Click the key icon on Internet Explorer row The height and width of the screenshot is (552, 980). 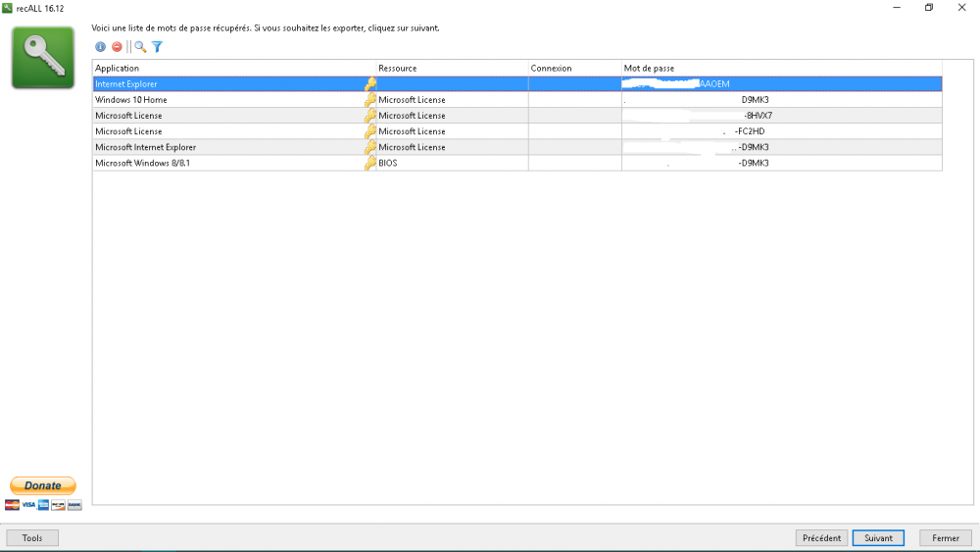pyautogui.click(x=370, y=84)
